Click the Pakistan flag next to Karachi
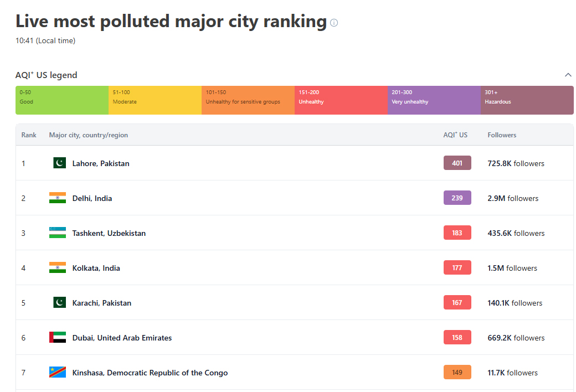Image resolution: width=576 pixels, height=392 pixels. (59, 302)
